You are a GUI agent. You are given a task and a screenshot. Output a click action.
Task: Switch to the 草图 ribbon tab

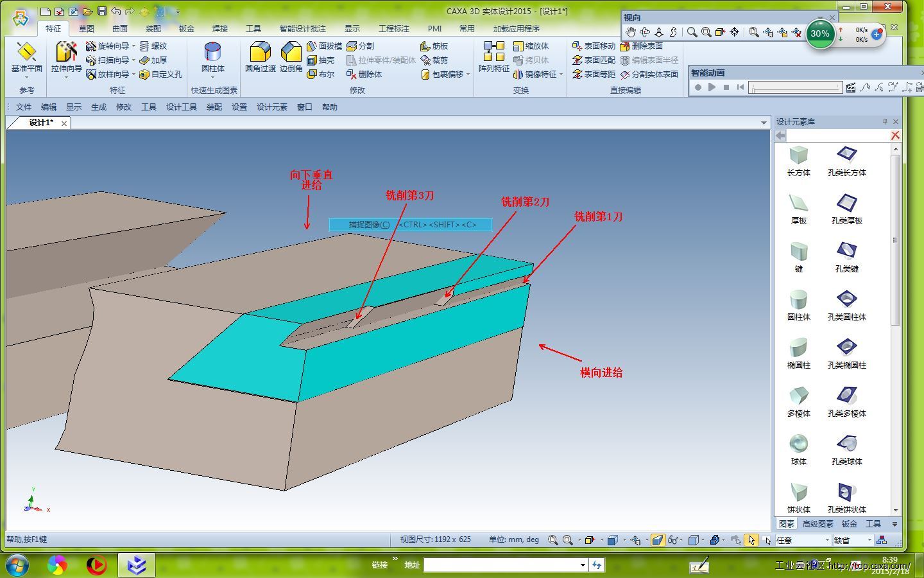click(87, 28)
